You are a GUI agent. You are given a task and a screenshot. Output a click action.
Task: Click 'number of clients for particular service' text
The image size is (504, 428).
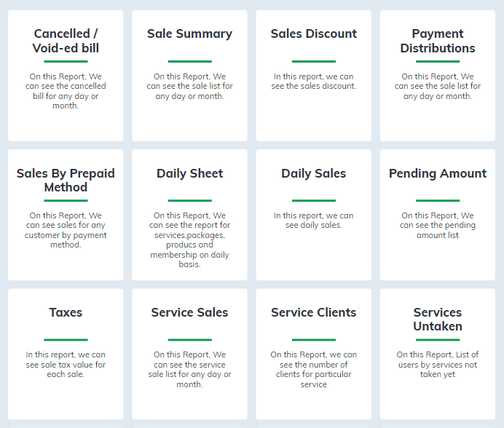(x=313, y=370)
